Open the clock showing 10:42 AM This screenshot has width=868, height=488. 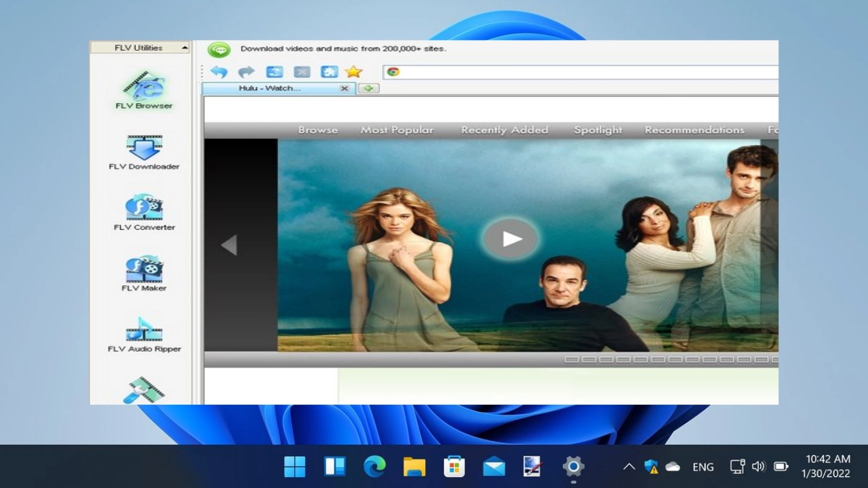(827, 466)
